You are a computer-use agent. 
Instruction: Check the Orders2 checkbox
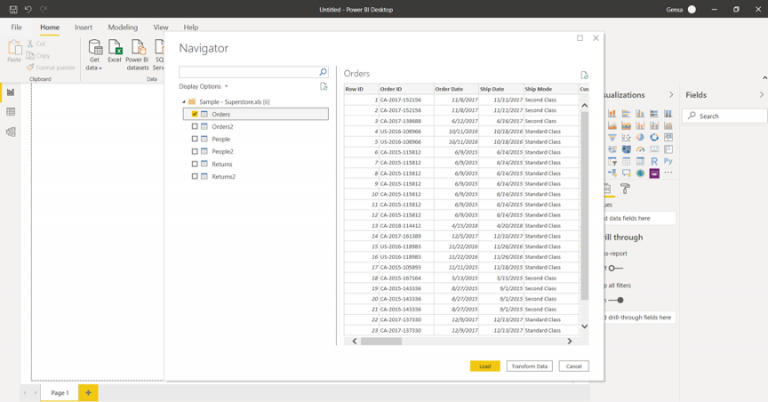click(x=194, y=126)
